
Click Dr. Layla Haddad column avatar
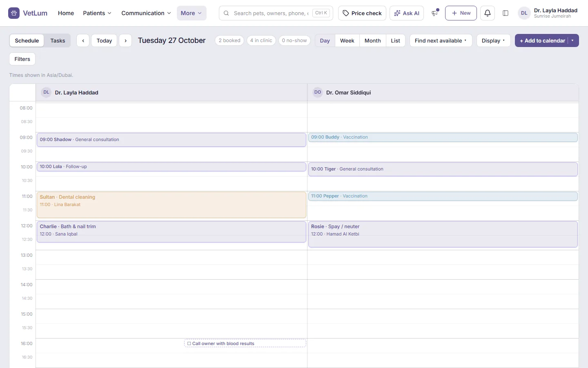tap(46, 92)
